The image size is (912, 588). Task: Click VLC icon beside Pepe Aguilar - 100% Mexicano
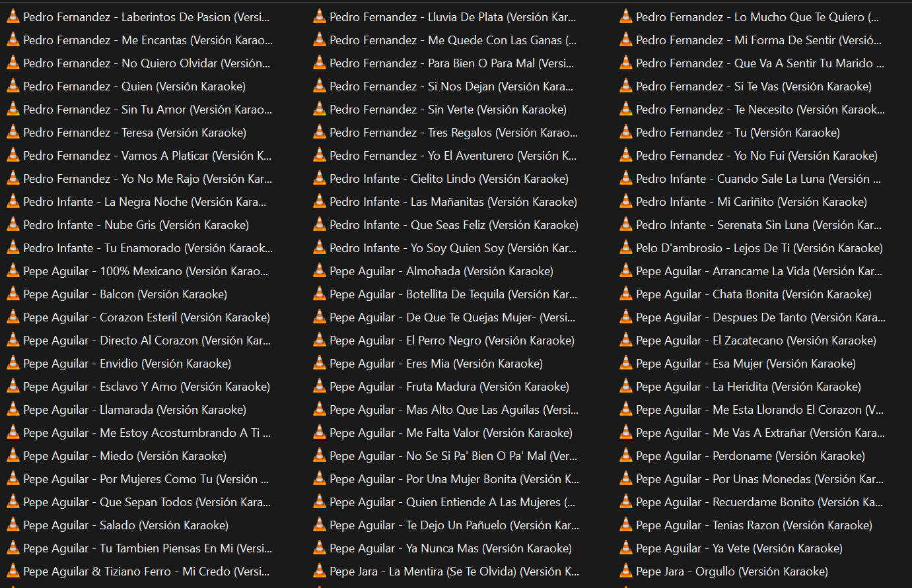(x=13, y=271)
